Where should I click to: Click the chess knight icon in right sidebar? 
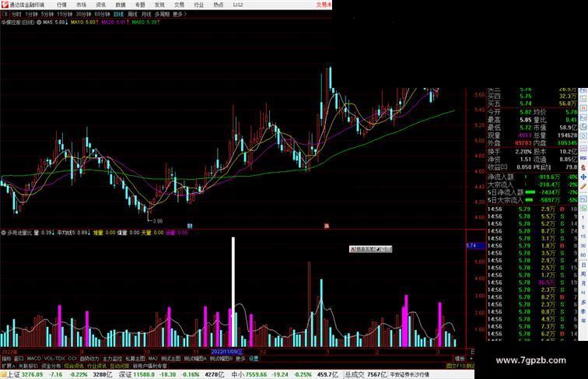coord(583,167)
